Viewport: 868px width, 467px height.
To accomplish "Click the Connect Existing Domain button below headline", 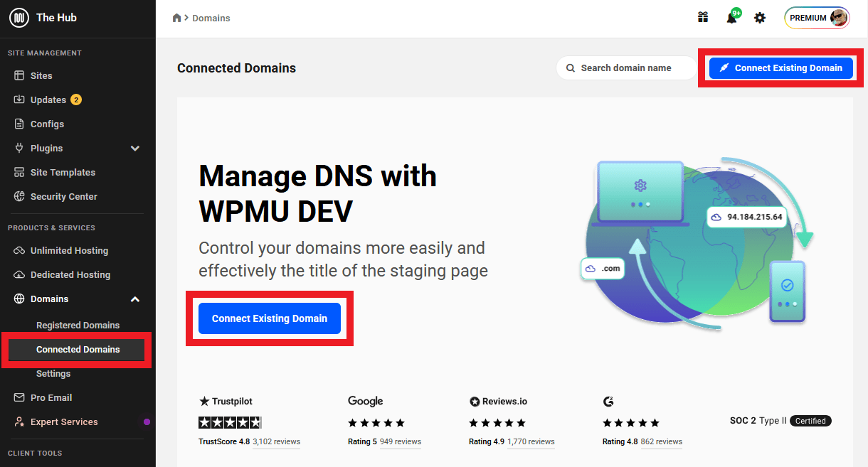I will 270,318.
